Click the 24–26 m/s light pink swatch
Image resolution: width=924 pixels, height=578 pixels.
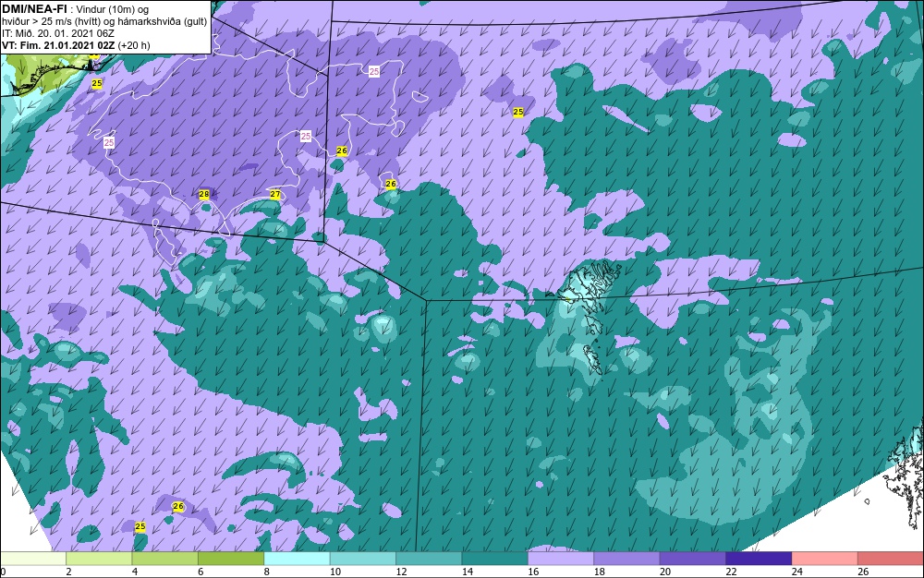click(x=825, y=559)
